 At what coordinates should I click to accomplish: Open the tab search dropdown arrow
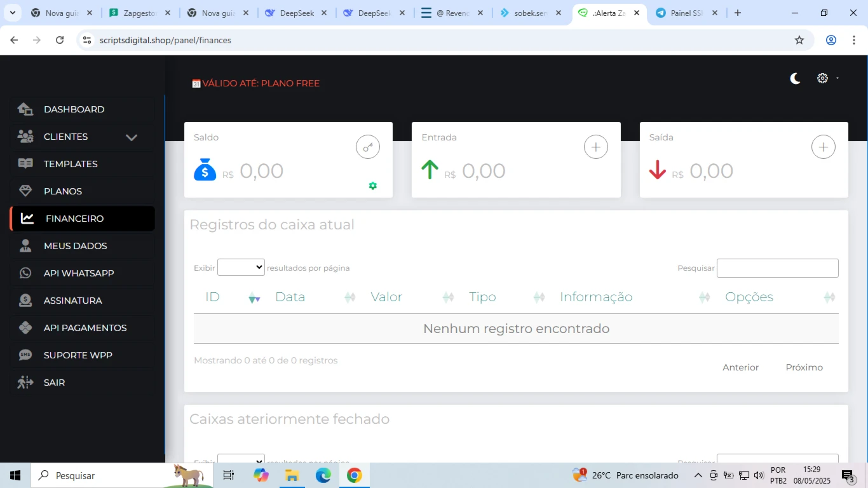(x=12, y=13)
